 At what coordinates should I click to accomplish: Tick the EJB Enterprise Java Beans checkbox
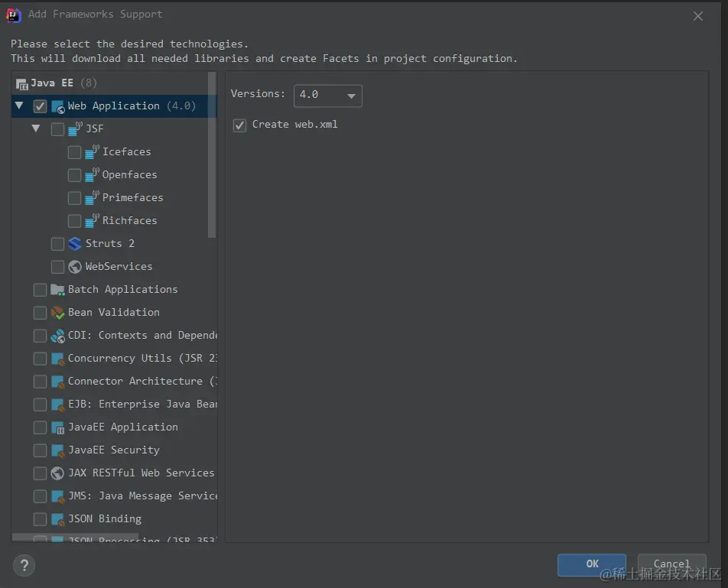40,404
